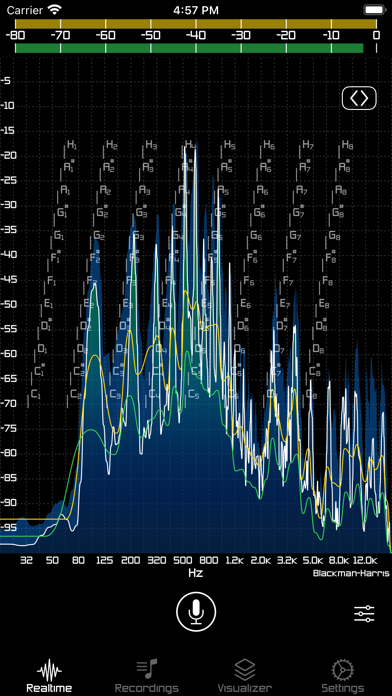392x696 pixels.
Task: Select the G2 note marker
Action: click(x=99, y=236)
